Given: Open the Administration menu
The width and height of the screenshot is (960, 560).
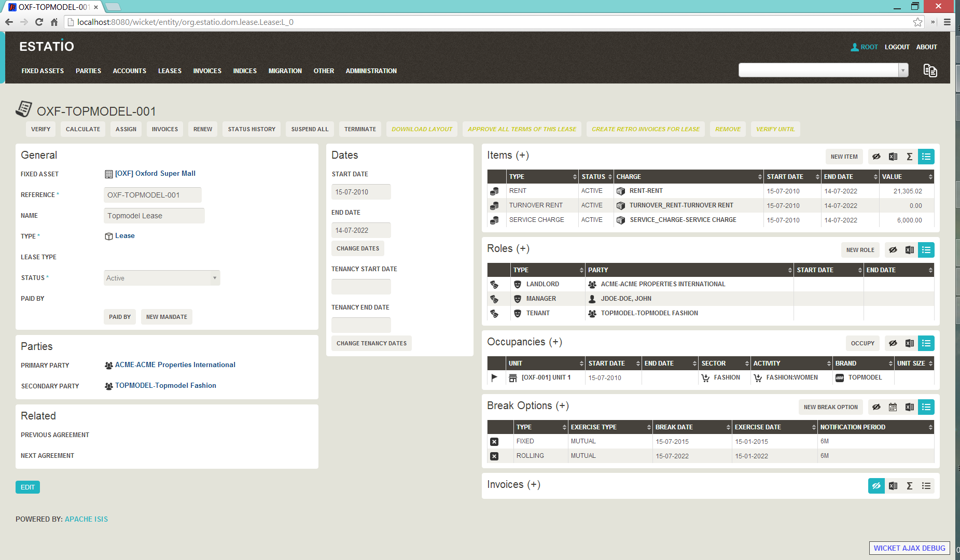Looking at the screenshot, I should (x=371, y=71).
